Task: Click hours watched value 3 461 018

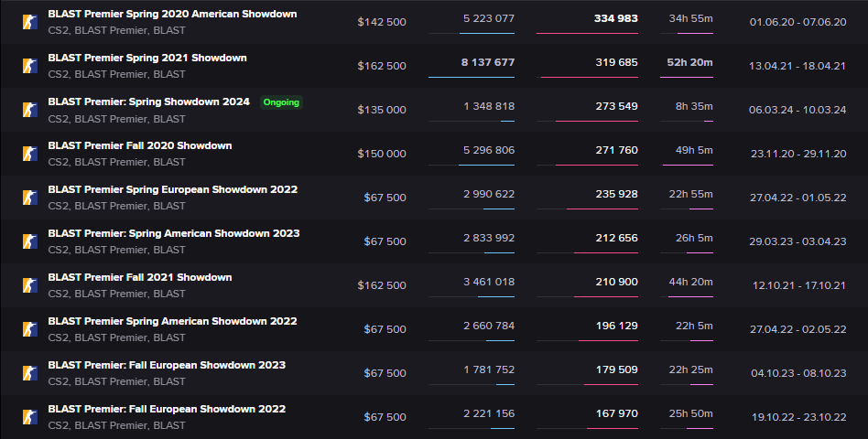Action: [x=489, y=282]
